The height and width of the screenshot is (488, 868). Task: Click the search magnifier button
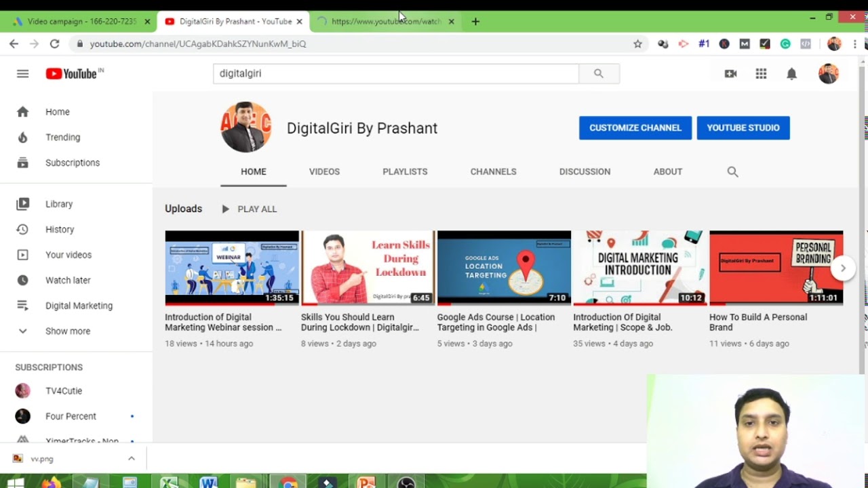point(599,73)
